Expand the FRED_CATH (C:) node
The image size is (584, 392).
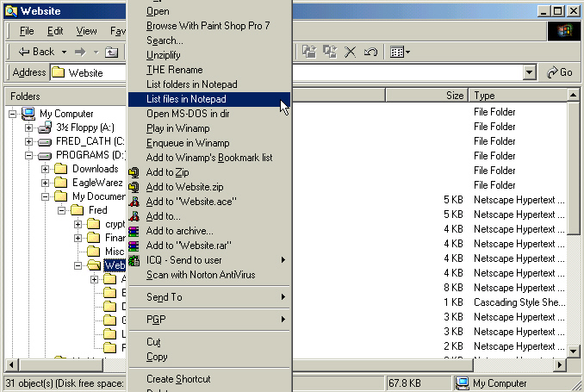coord(28,141)
